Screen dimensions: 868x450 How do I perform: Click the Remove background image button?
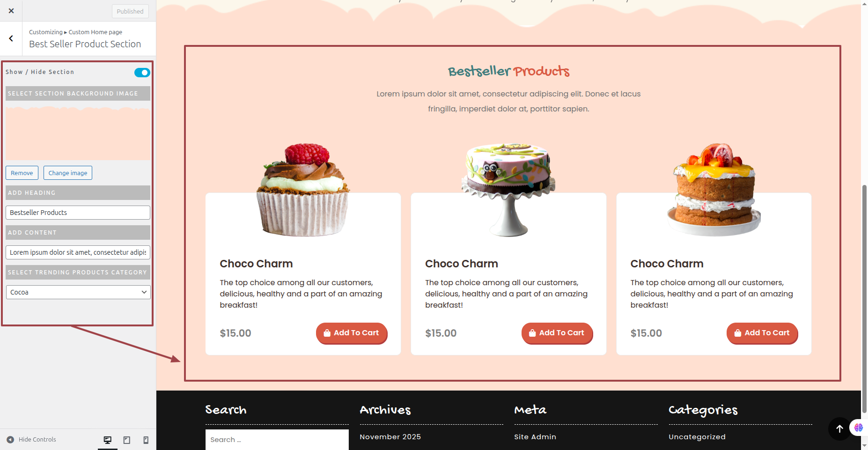pos(22,173)
